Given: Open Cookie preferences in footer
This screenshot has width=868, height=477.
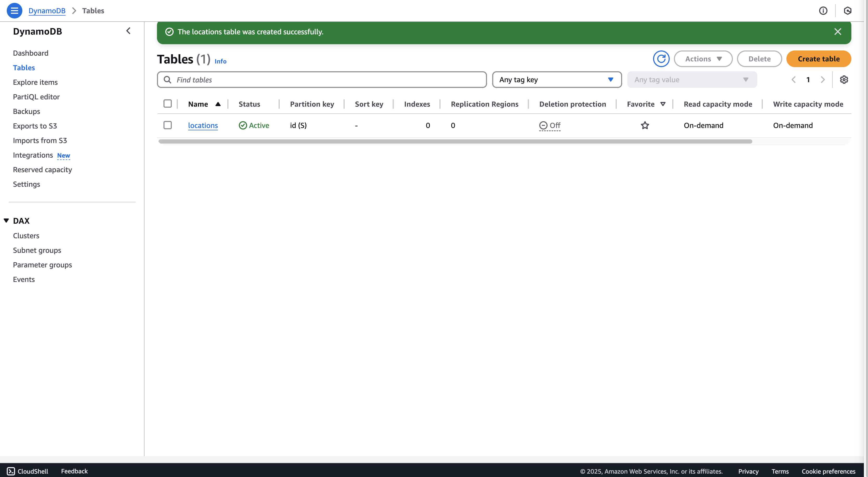Looking at the screenshot, I should 828,471.
